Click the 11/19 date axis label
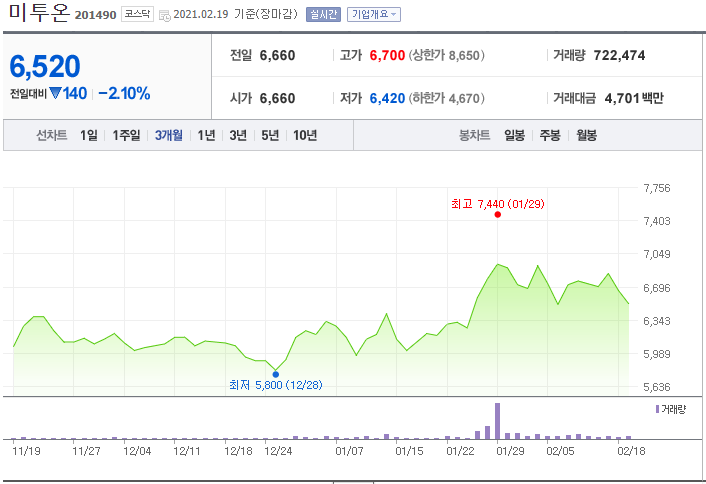 [26, 451]
